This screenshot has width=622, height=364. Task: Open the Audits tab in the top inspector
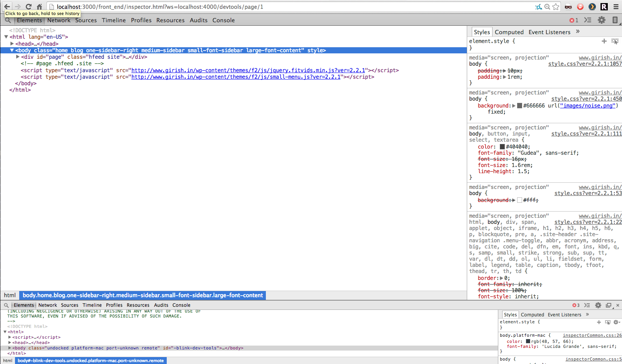[199, 20]
